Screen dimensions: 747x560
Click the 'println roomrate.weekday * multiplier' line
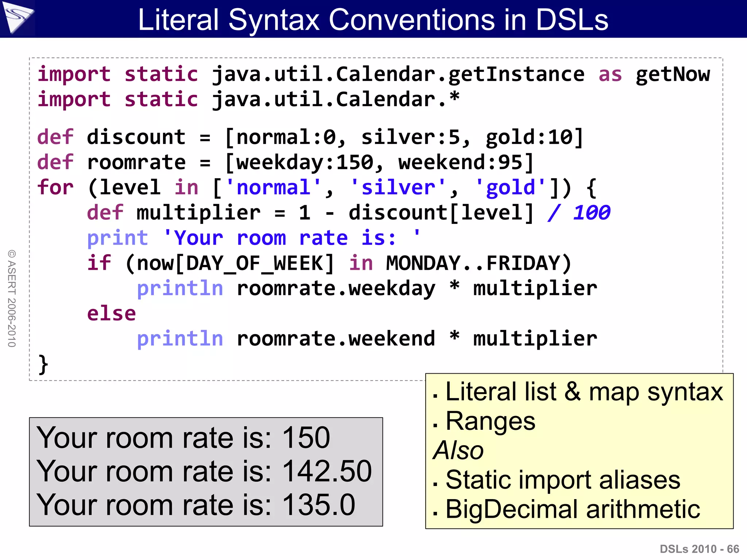(367, 289)
